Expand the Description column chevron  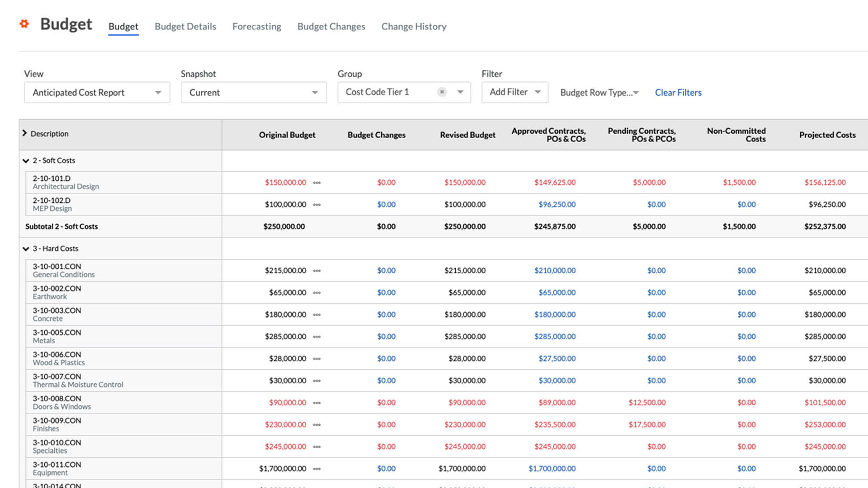coord(25,133)
